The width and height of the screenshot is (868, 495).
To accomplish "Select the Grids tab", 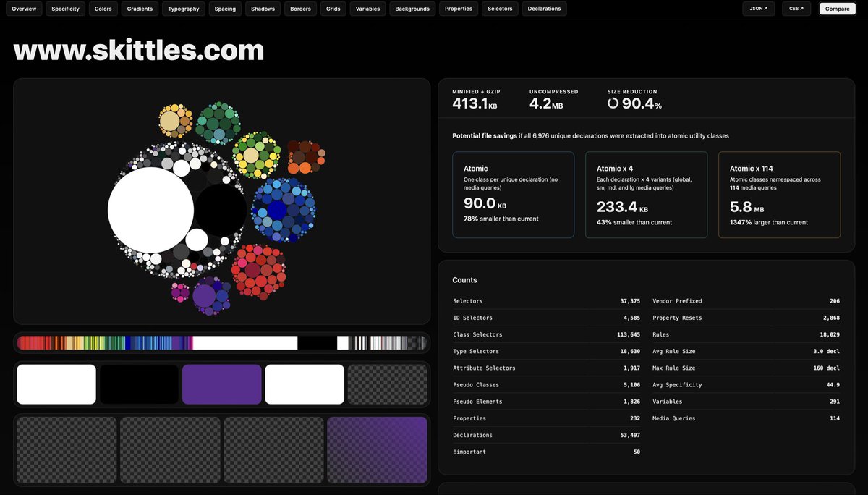I will pyautogui.click(x=333, y=9).
